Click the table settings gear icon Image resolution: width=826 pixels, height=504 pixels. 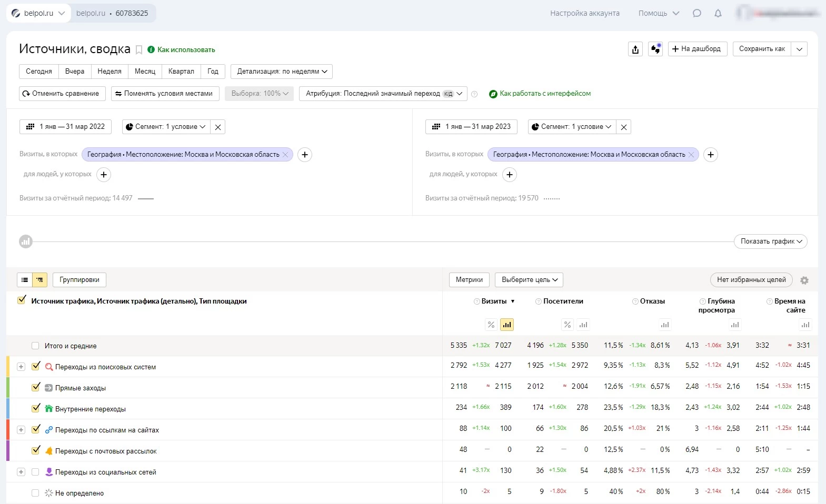coord(804,280)
